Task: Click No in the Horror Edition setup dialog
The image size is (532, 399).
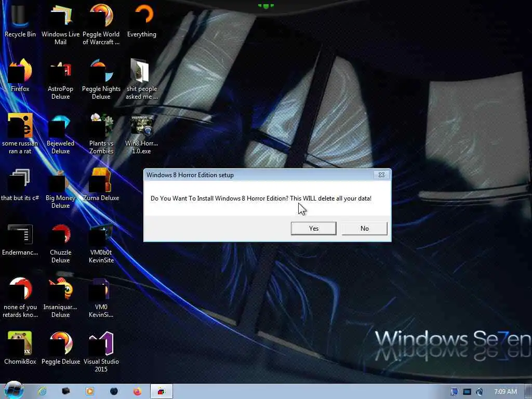Action: (364, 229)
